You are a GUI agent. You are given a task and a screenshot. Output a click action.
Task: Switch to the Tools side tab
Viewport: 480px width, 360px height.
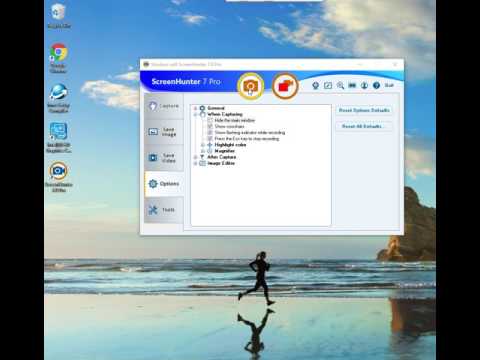pyautogui.click(x=164, y=210)
